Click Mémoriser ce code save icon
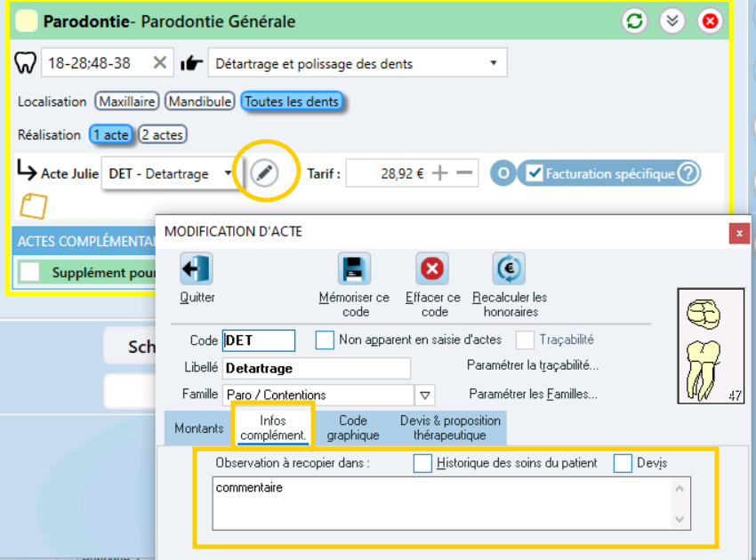Viewport: 756px width, 560px height. tap(354, 268)
